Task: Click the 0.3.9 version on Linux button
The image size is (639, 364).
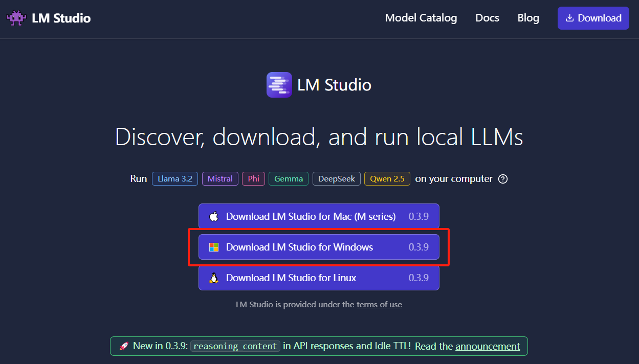Action: [418, 278]
